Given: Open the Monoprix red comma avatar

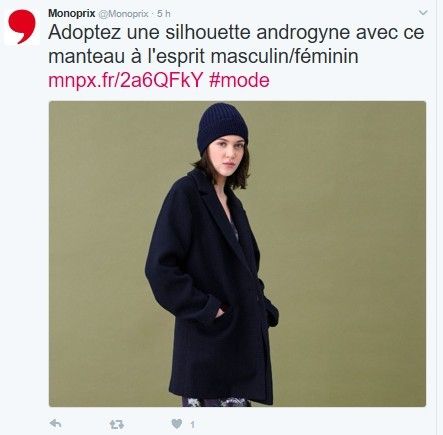Looking at the screenshot, I should (22, 27).
